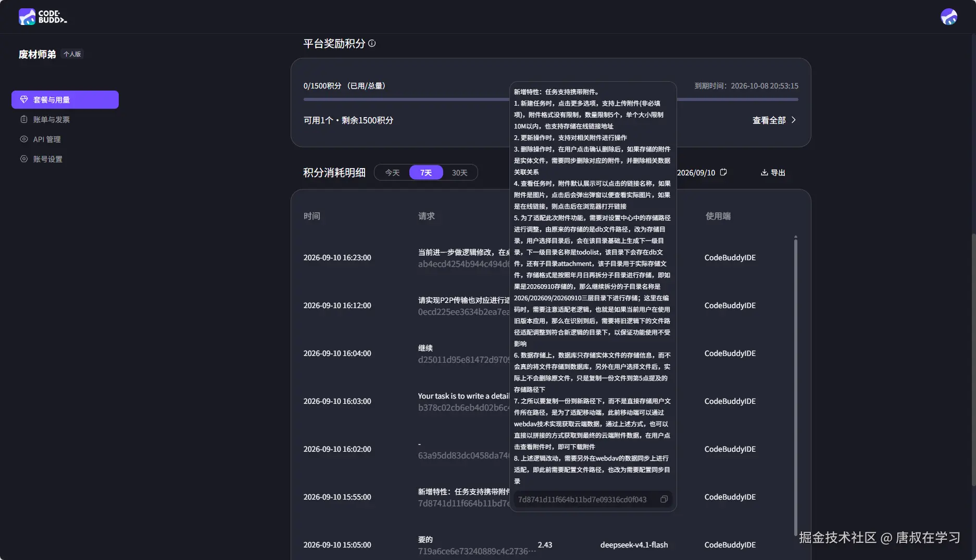Click the points usage progress bar
Viewport: 976px width, 560px height.
550,99
